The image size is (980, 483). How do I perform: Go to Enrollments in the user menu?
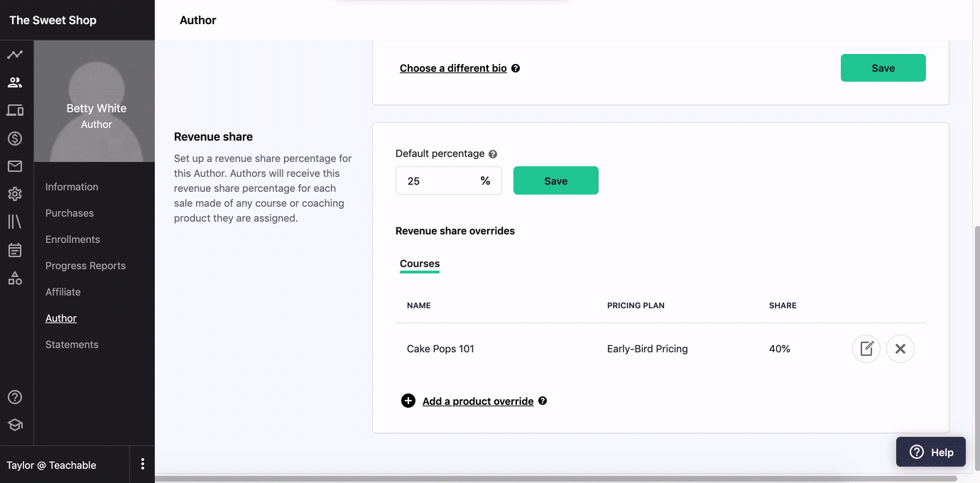(72, 239)
